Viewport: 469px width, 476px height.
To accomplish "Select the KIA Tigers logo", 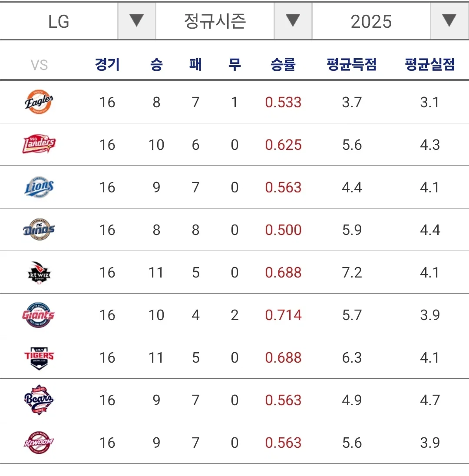I will pos(39,357).
